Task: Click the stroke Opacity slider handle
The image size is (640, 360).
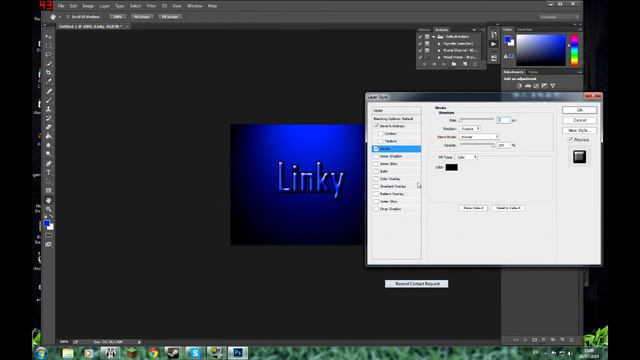Action: point(493,145)
